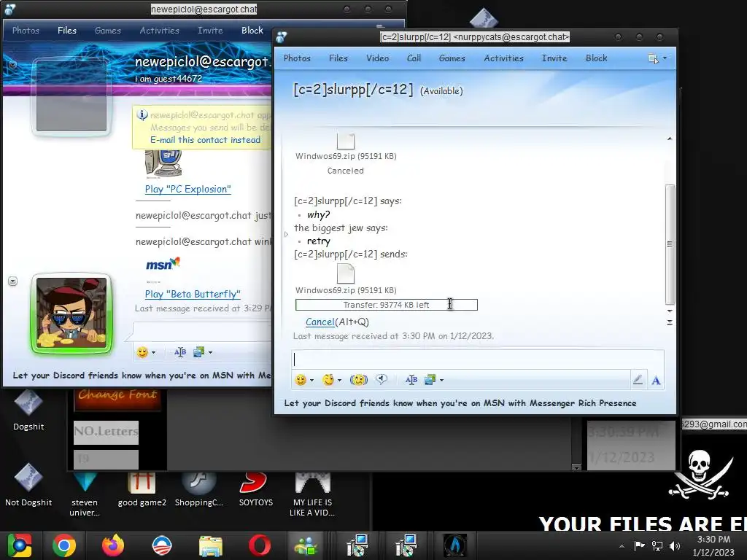The image size is (747, 560).
Task: Click slurpp chat scrollbar down arrow
Action: pyautogui.click(x=670, y=311)
